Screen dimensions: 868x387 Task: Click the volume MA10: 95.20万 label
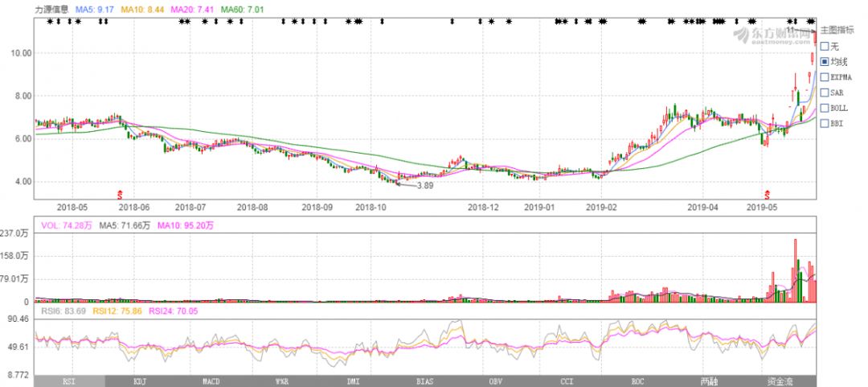coord(186,225)
